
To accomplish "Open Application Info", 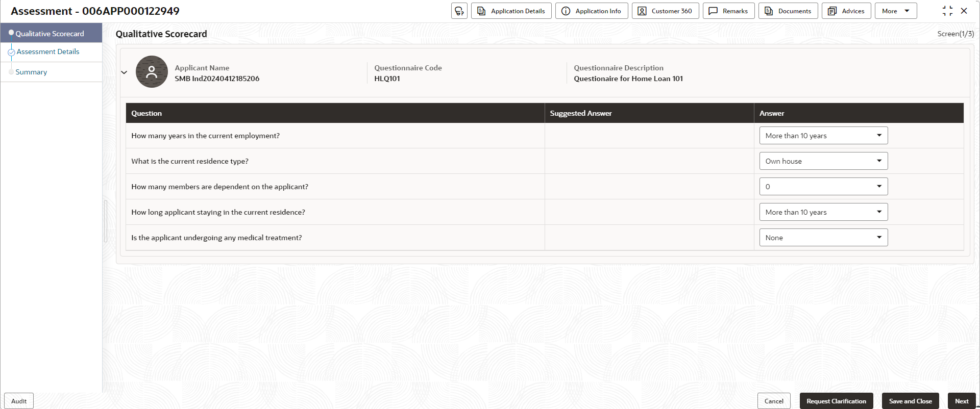I will pyautogui.click(x=592, y=11).
